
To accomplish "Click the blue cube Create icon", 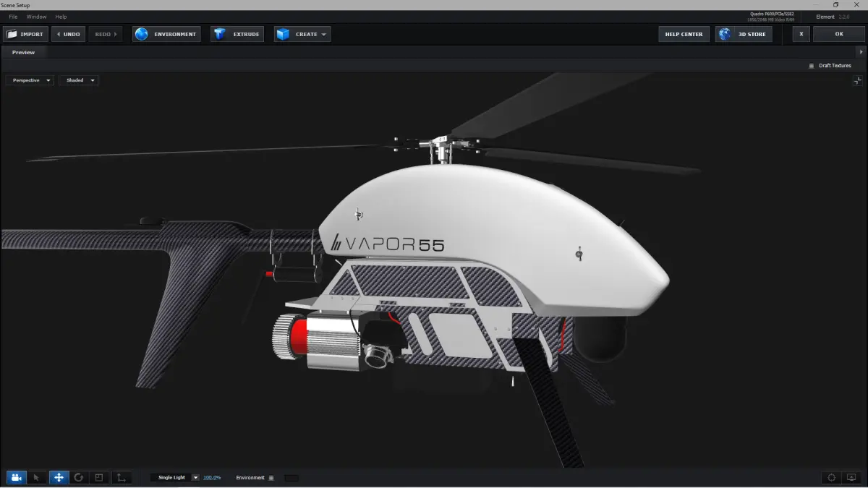I will (x=283, y=34).
